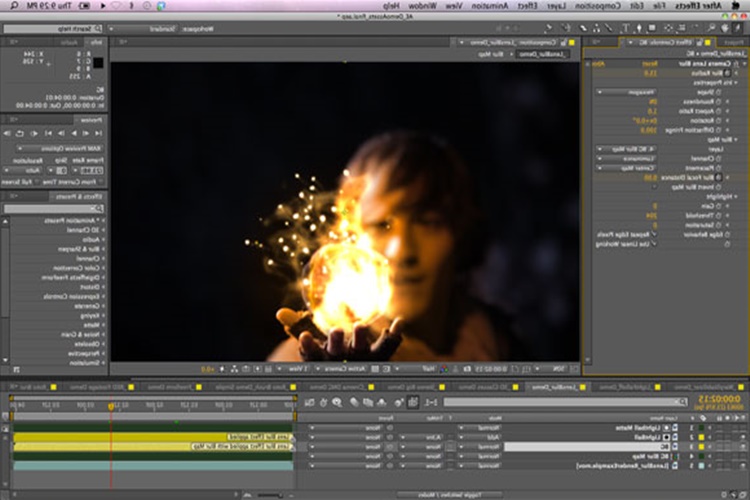Toggle the Blur Focal Distance stopwatch
The image size is (750, 500).
pos(718,178)
